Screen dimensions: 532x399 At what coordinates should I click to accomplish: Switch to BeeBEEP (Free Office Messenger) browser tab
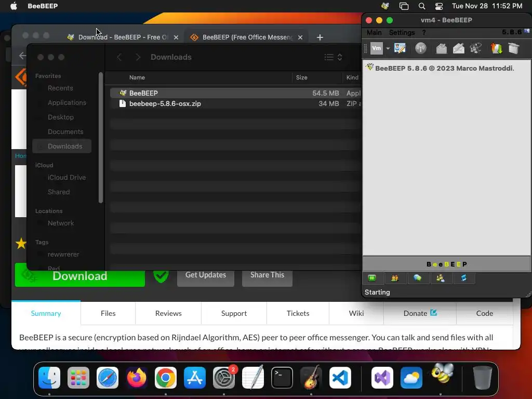[x=247, y=37]
